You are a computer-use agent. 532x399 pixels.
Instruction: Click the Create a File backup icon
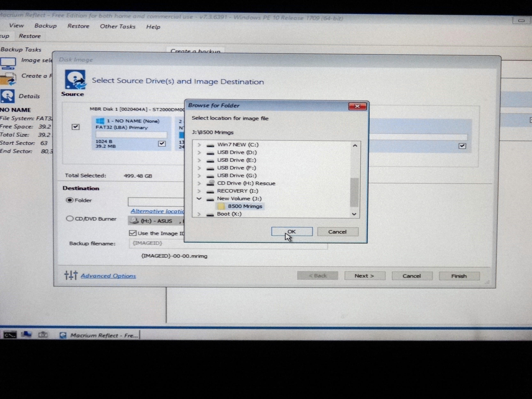click(x=8, y=79)
